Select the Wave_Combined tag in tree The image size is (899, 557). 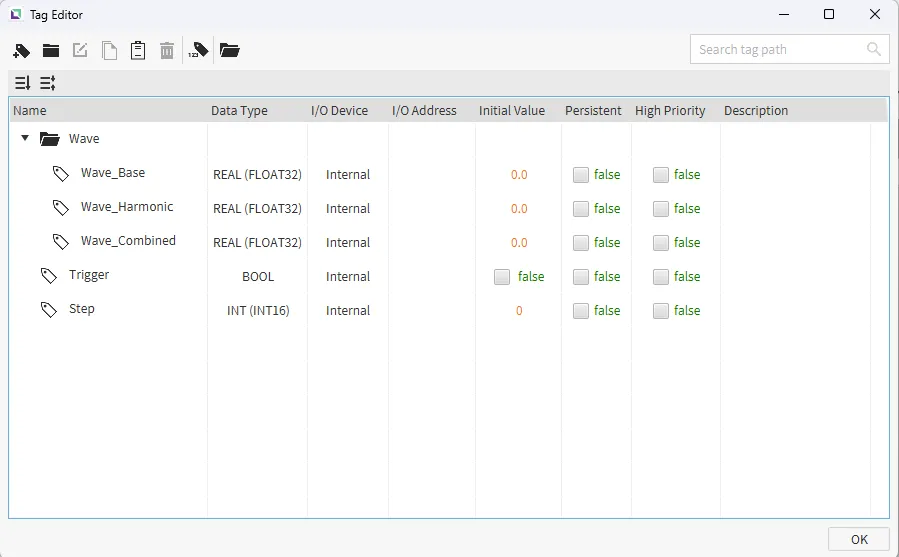point(128,241)
